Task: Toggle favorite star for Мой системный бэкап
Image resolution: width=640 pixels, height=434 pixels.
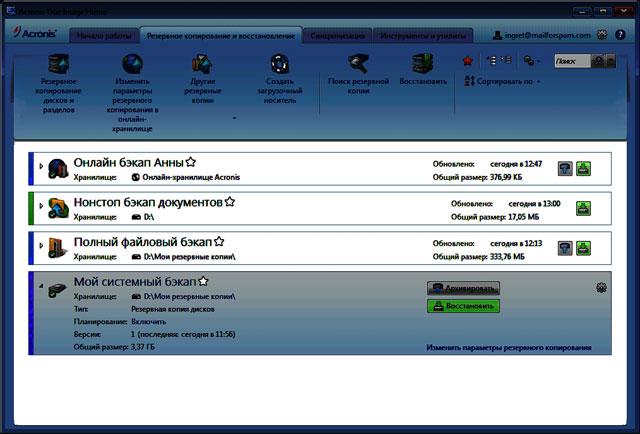Action: [x=203, y=282]
